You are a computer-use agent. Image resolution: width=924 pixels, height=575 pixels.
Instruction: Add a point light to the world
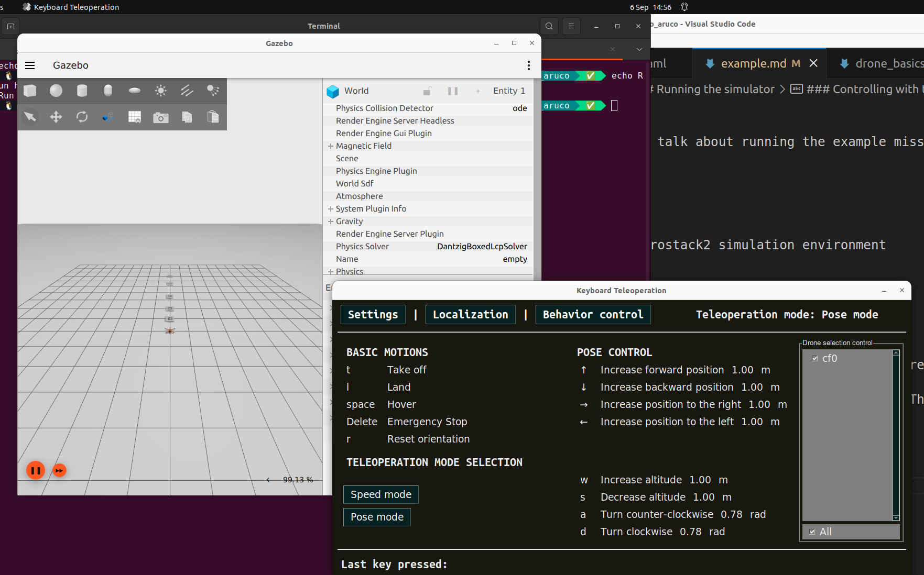pos(161,91)
